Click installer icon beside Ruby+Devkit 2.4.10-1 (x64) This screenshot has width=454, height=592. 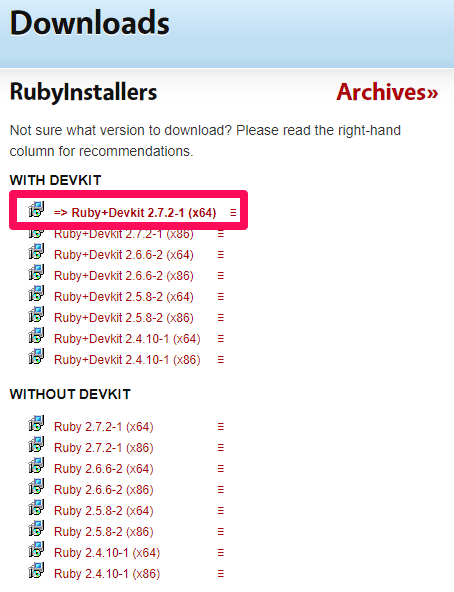tap(36, 335)
